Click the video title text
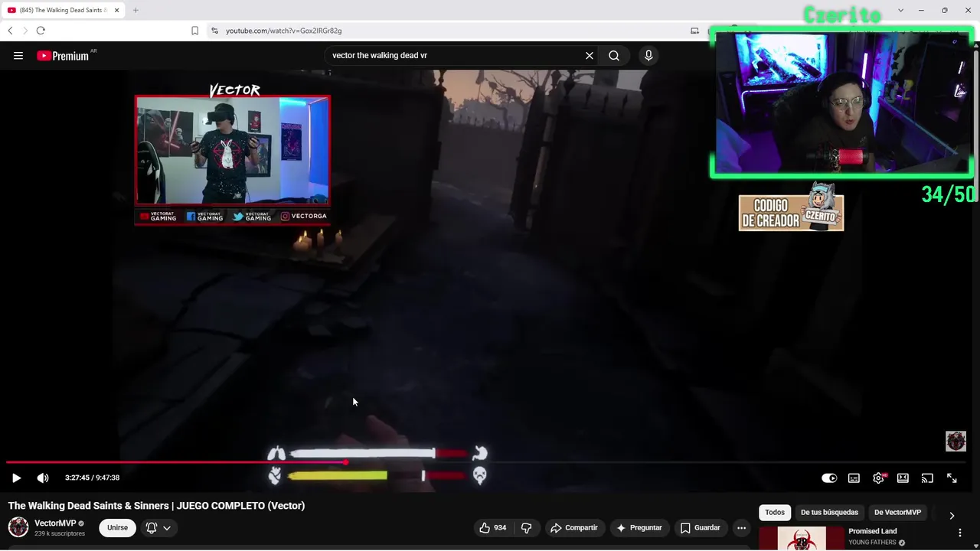This screenshot has height=551, width=980. point(156,506)
